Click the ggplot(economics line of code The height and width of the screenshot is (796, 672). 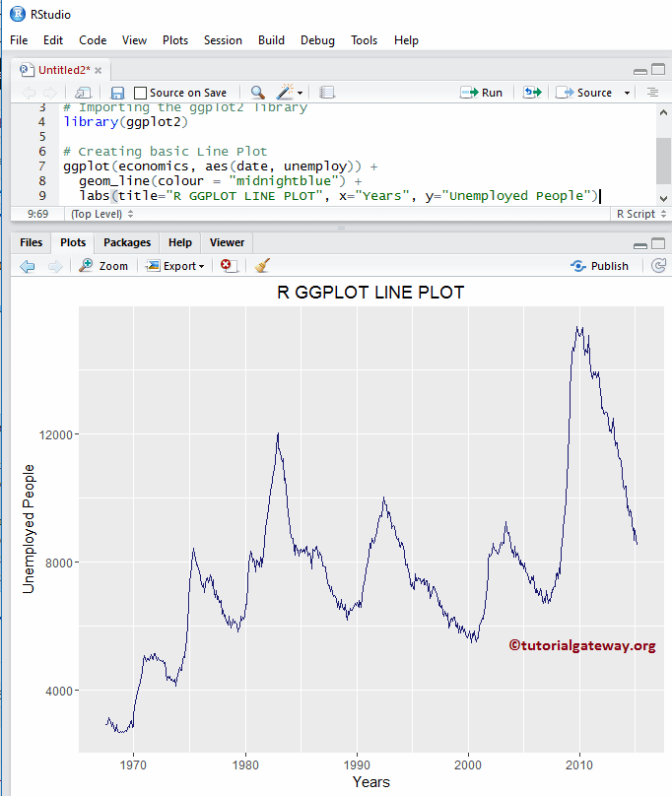point(221,166)
